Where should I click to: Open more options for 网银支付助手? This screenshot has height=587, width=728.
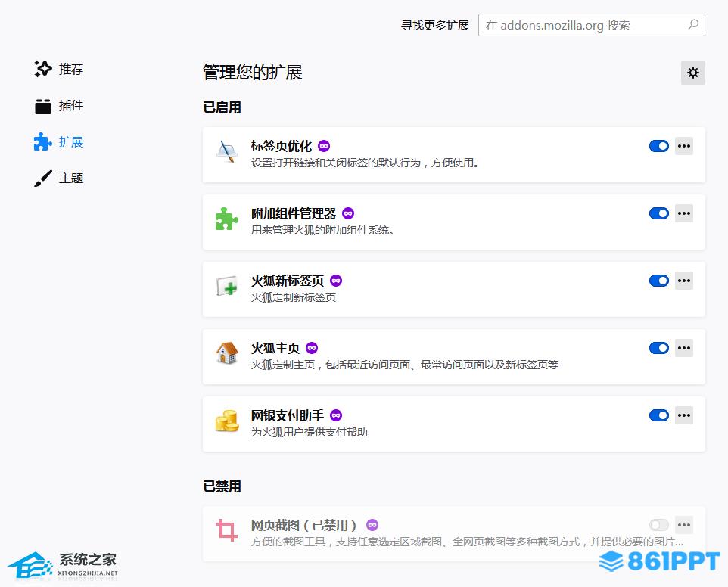(684, 415)
